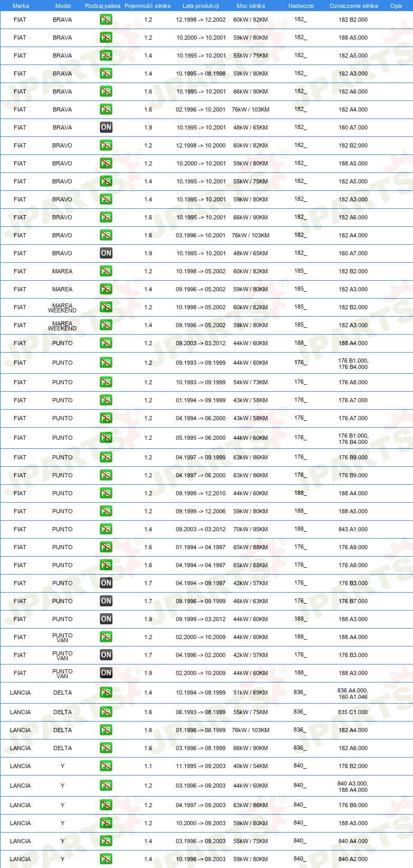413x868 pixels.
Task: Click the petrol icon in the MAREA 1.2 10.1998 row
Action: (106, 271)
